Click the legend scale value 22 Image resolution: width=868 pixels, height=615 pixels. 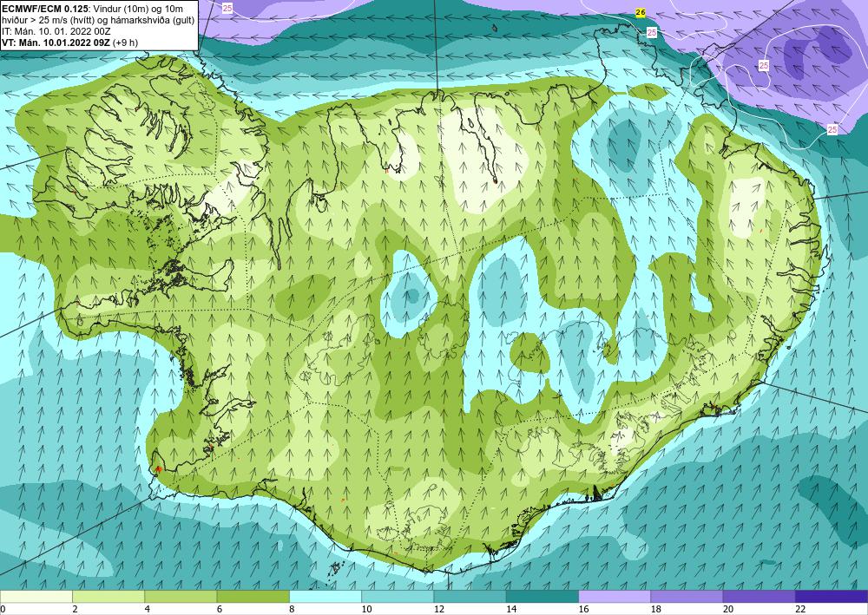800,610
